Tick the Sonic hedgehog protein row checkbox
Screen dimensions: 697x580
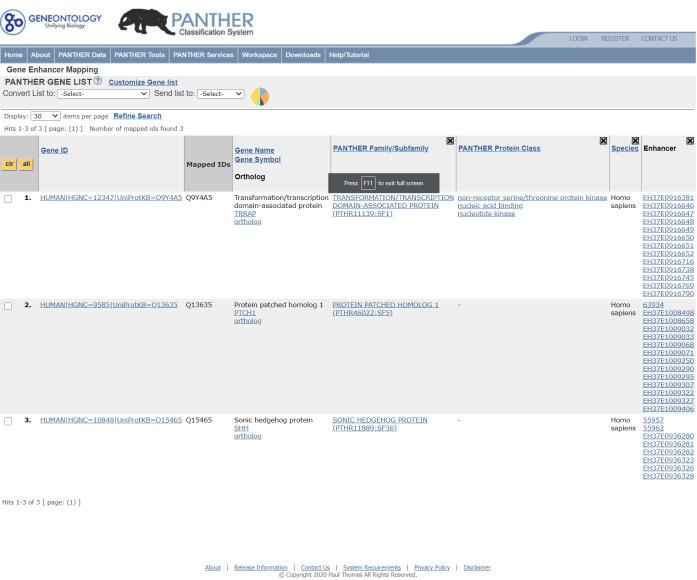(8, 421)
